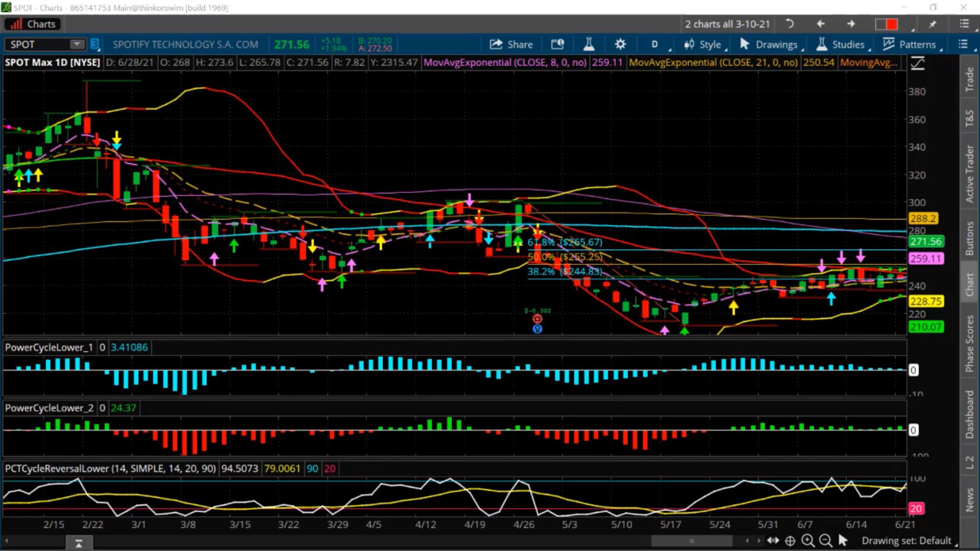Open the Phase Scores sidebar tab

coord(969,343)
